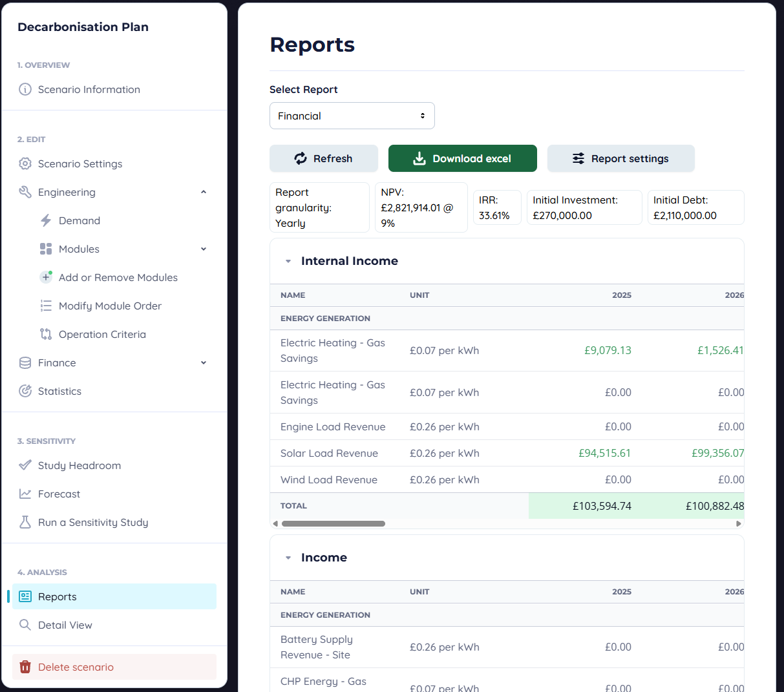Open Report settings

(x=620, y=159)
